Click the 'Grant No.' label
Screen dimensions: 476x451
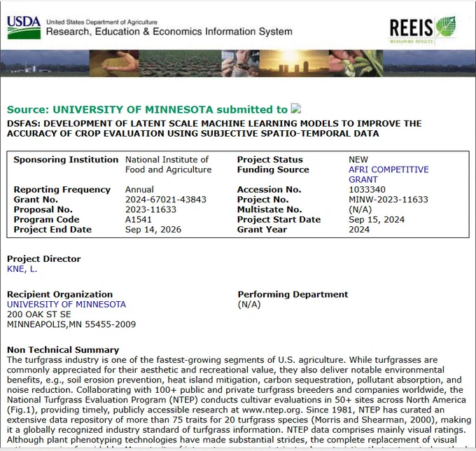[36, 200]
